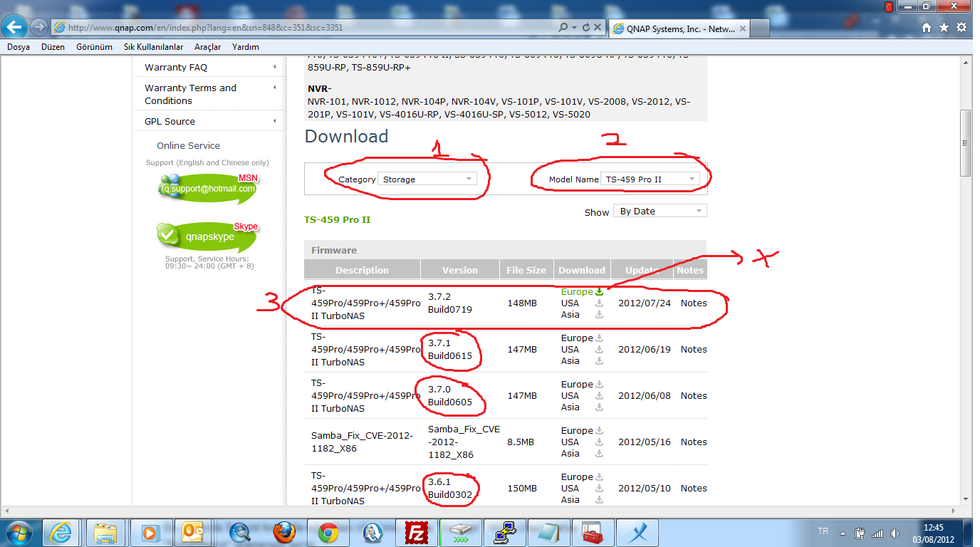Download 3.7.2 Build0719 firmware from Europe
Image resolution: width=980 pixels, height=547 pixels.
[599, 292]
